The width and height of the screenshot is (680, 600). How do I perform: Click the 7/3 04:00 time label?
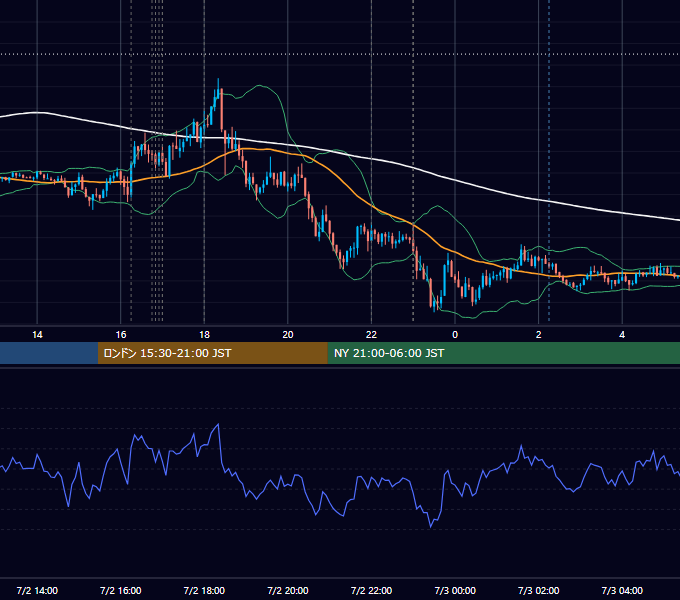(622, 590)
